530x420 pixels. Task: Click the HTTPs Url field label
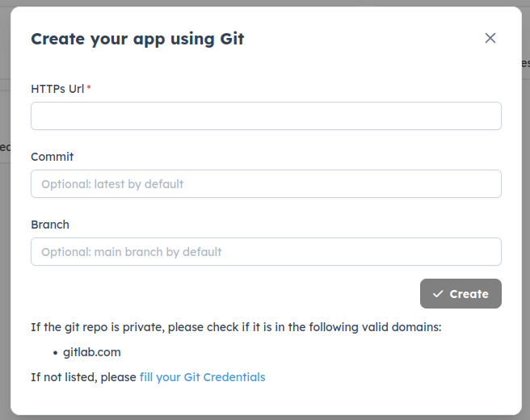pos(57,89)
